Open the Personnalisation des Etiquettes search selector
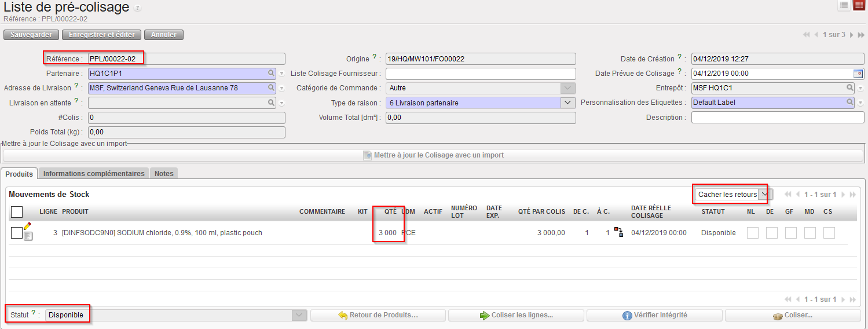868x329 pixels. coord(850,103)
